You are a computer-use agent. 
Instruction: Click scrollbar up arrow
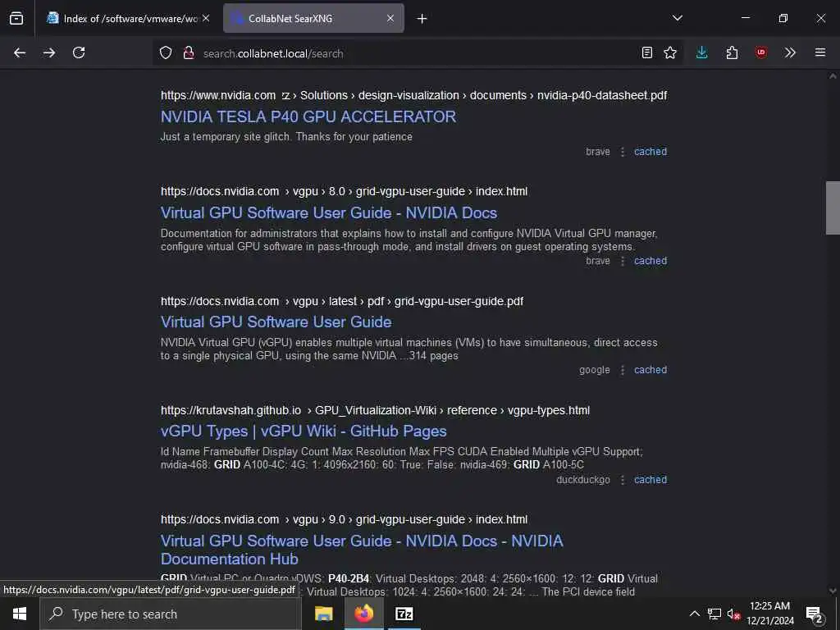[x=833, y=76]
